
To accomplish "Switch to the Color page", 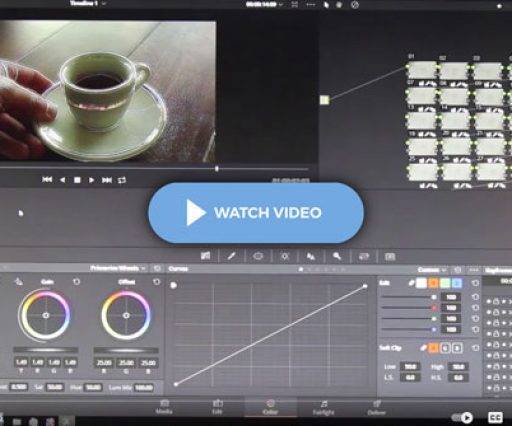I will 270,407.
